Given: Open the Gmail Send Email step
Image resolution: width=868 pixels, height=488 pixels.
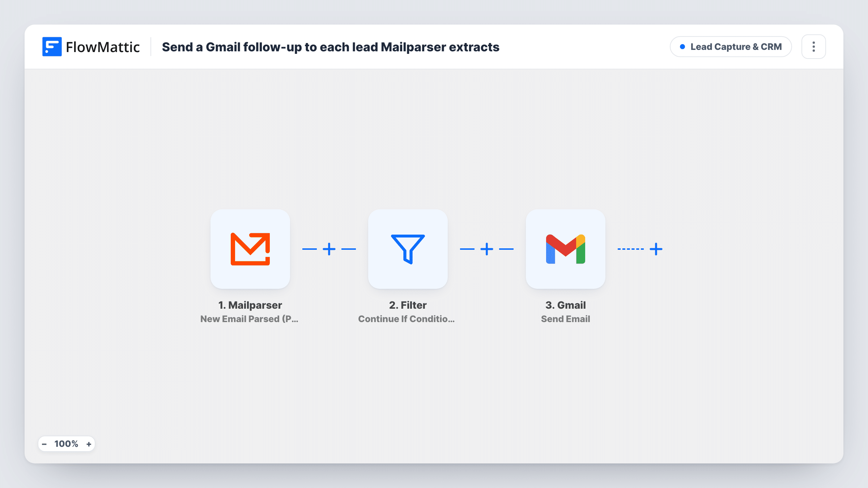Looking at the screenshot, I should click(566, 249).
